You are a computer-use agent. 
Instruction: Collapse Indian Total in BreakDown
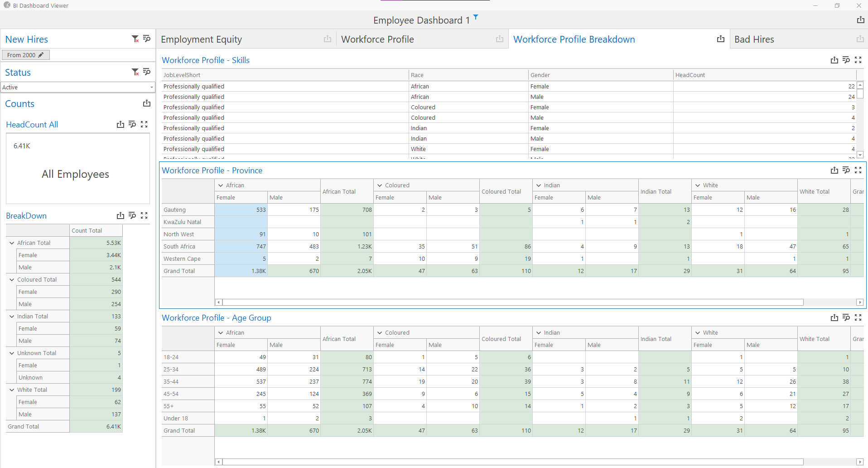tap(12, 317)
